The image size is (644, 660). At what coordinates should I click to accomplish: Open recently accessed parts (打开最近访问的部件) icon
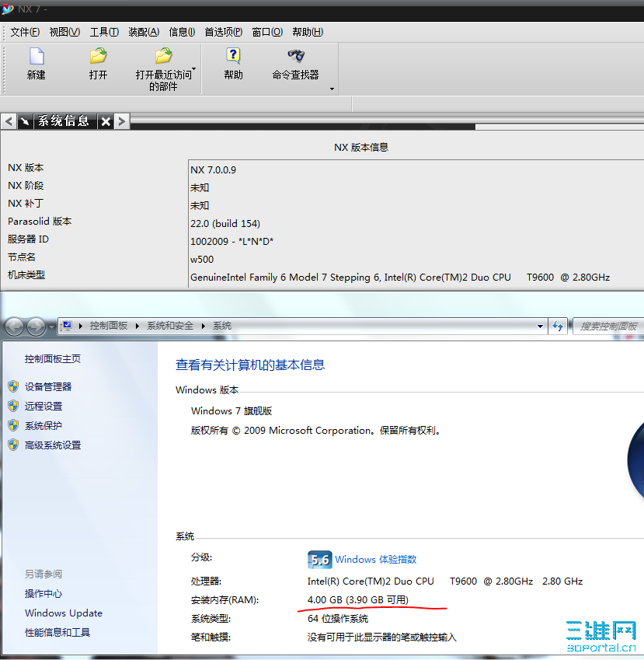163,56
